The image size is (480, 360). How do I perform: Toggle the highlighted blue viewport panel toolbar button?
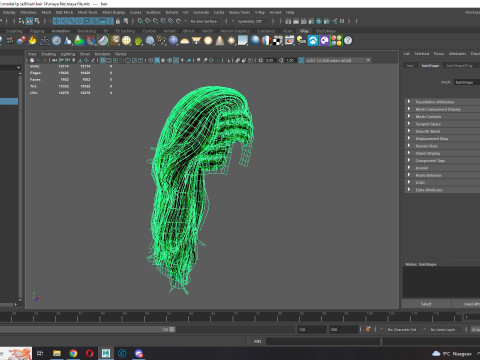[x=103, y=60]
